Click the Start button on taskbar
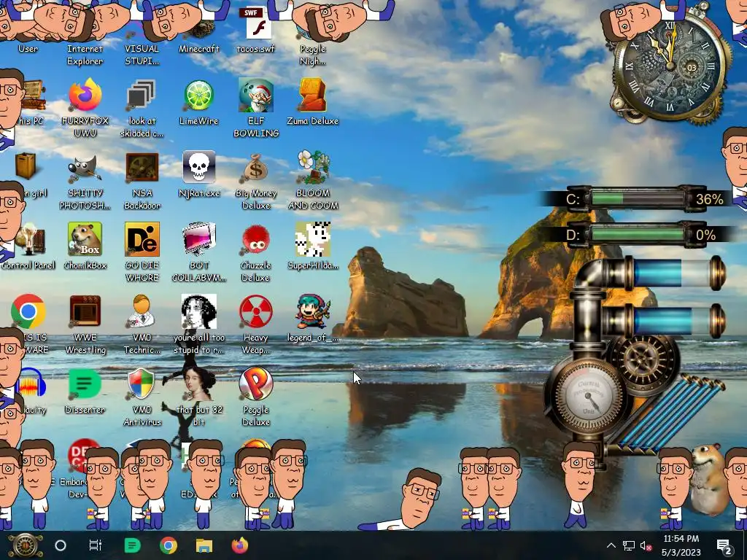The width and height of the screenshot is (747, 560). coord(25,545)
